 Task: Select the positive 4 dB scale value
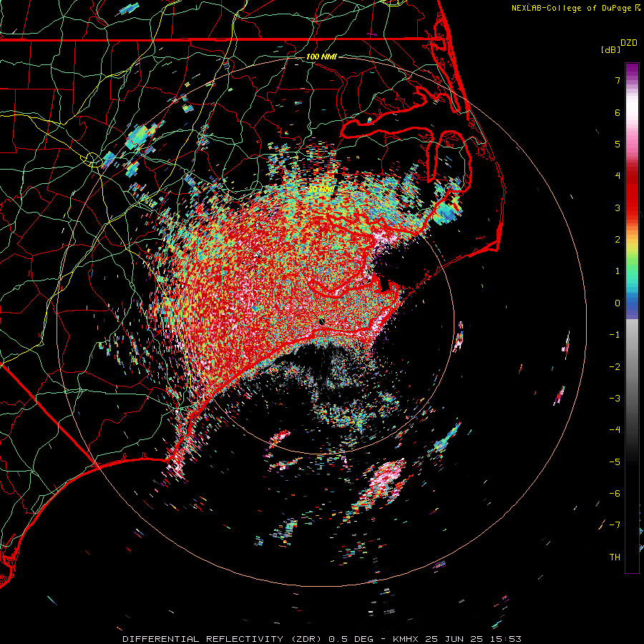[618, 176]
